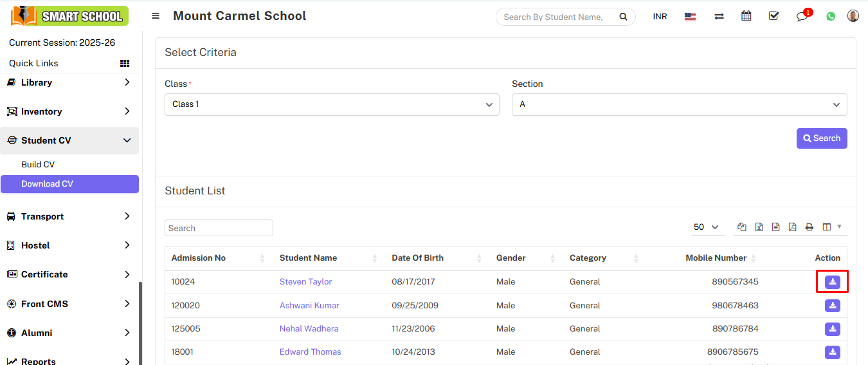Image resolution: width=868 pixels, height=365 pixels.
Task: Open chat messages with notification badge
Action: point(802,17)
